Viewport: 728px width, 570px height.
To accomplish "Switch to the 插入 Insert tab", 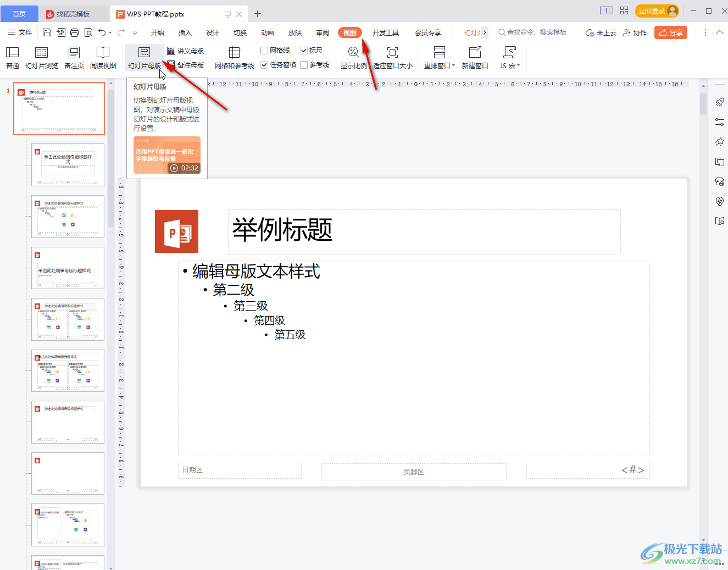I will pos(185,32).
